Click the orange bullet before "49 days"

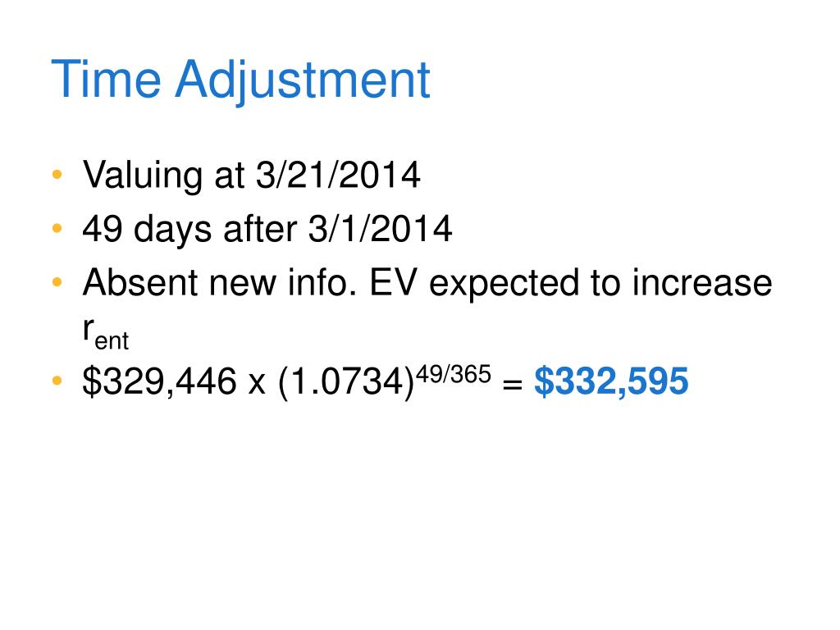click(x=56, y=230)
